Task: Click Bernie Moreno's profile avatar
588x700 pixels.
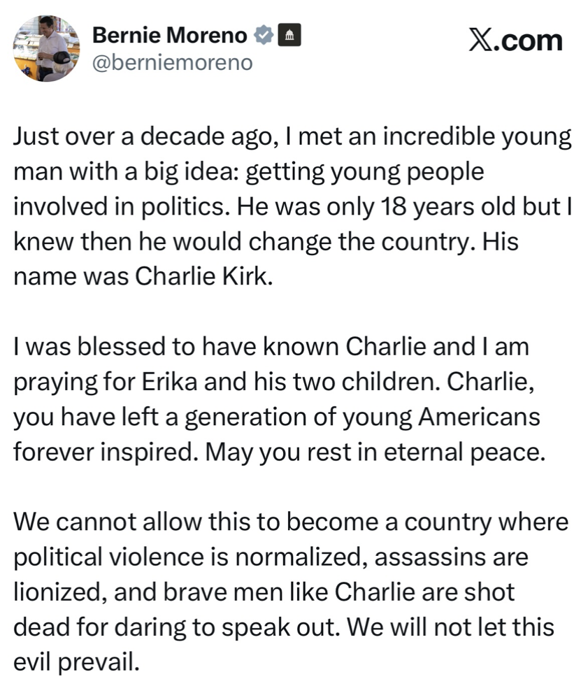Action: click(46, 48)
